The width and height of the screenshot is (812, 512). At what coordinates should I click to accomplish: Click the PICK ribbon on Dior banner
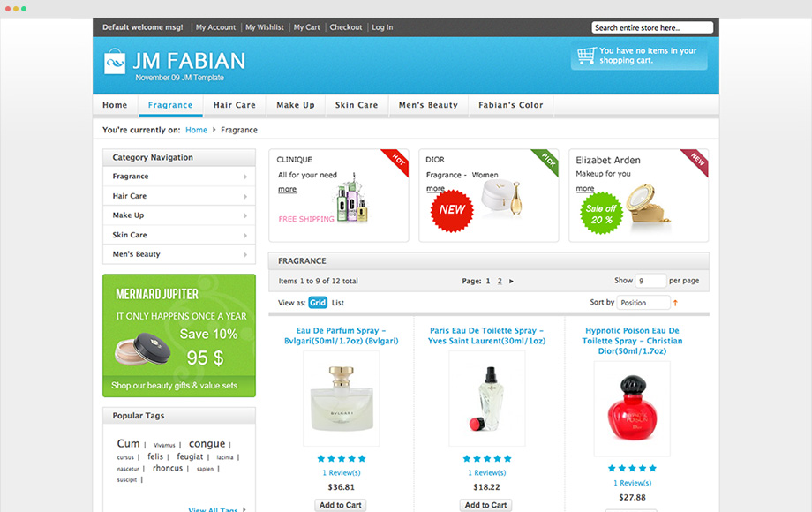[x=547, y=161]
